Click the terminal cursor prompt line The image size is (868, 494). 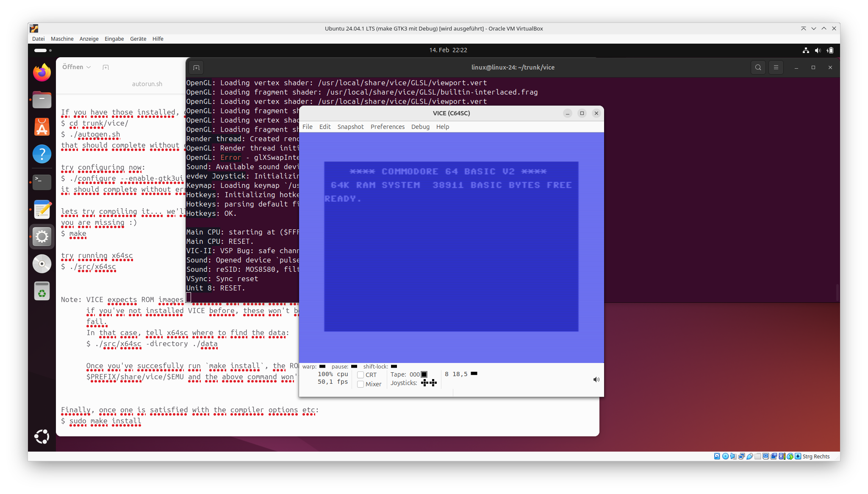click(189, 298)
